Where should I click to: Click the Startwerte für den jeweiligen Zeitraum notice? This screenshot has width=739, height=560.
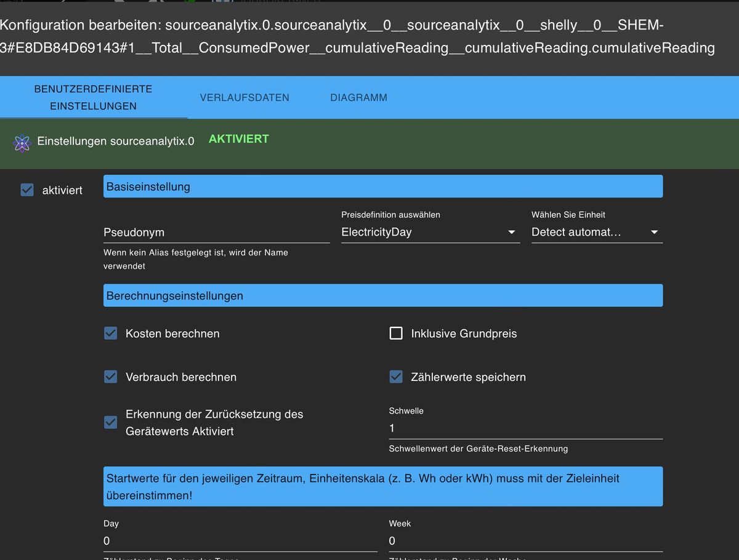tap(383, 486)
